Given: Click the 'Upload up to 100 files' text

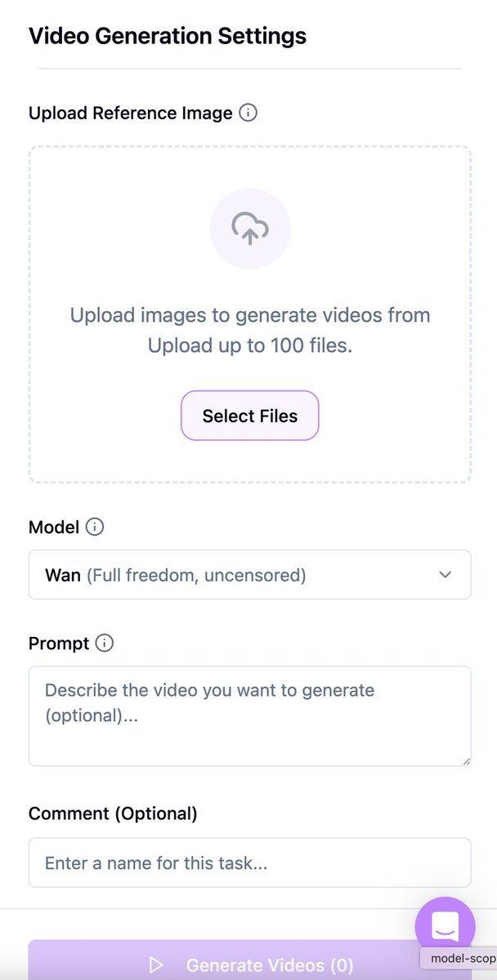Looking at the screenshot, I should pos(250,345).
